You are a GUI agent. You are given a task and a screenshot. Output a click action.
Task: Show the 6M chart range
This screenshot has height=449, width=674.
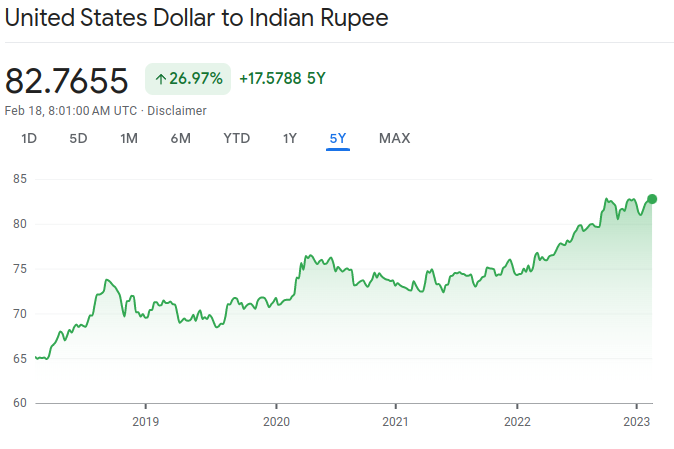[x=181, y=138]
